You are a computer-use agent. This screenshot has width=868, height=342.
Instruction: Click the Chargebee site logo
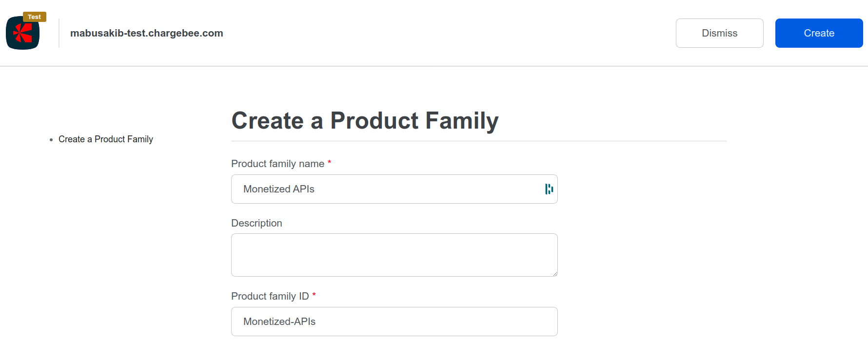coord(22,33)
